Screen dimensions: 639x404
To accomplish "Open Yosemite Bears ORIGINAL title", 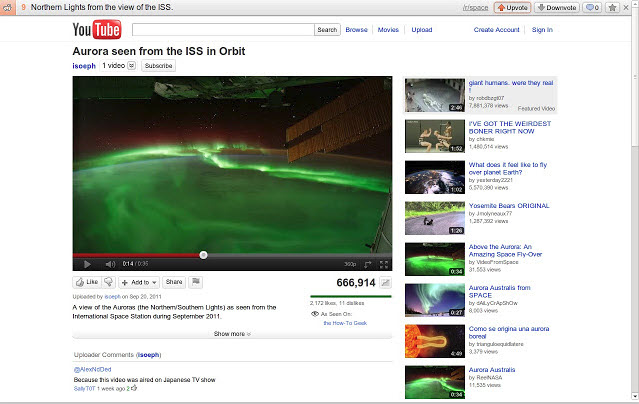I will click(509, 205).
